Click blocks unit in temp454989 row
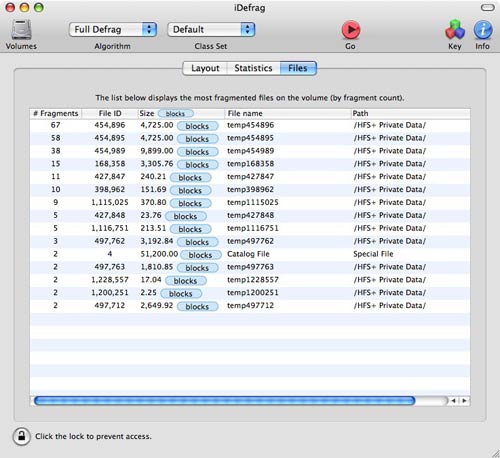Viewport: 500px width, 458px height. [197, 152]
